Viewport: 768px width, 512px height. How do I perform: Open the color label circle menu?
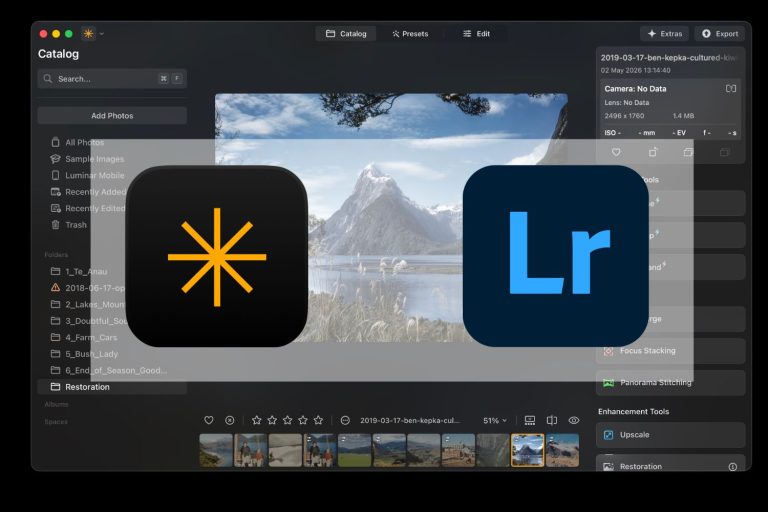tap(345, 420)
